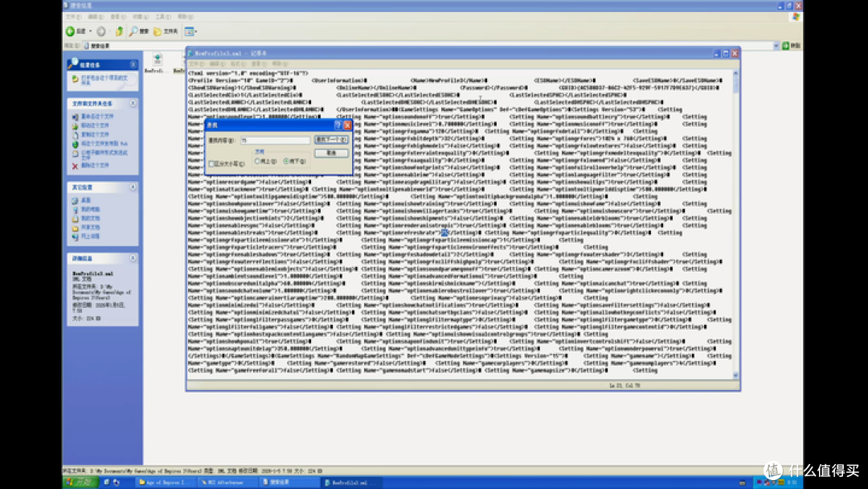The width and height of the screenshot is (868, 489).
Task: Open the Notepad Edit menu
Action: pyautogui.click(x=217, y=64)
